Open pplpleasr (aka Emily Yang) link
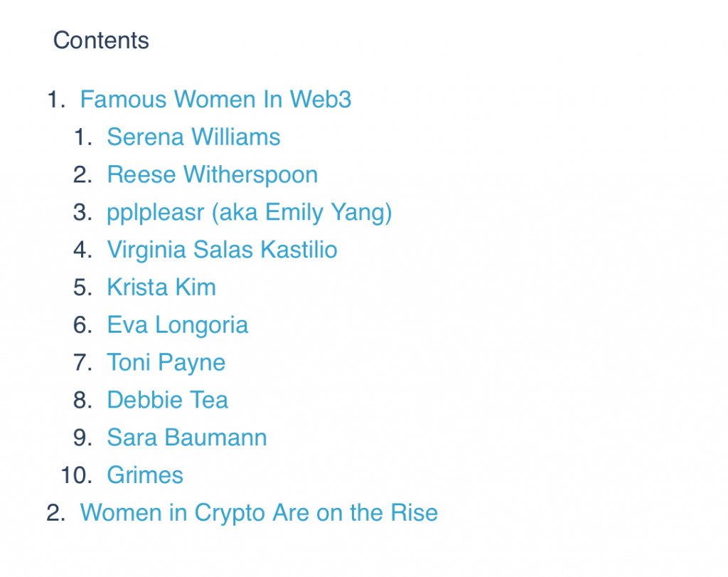The image size is (728, 577). pyautogui.click(x=250, y=213)
